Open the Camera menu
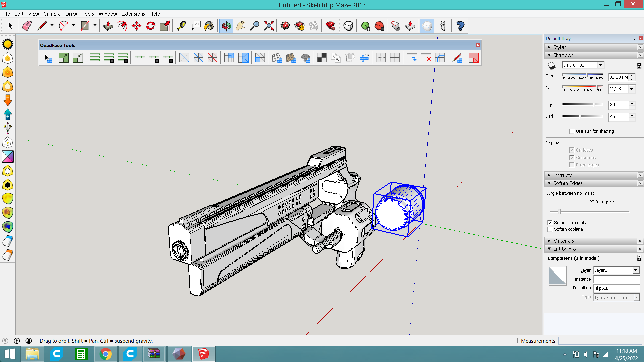 click(52, 14)
